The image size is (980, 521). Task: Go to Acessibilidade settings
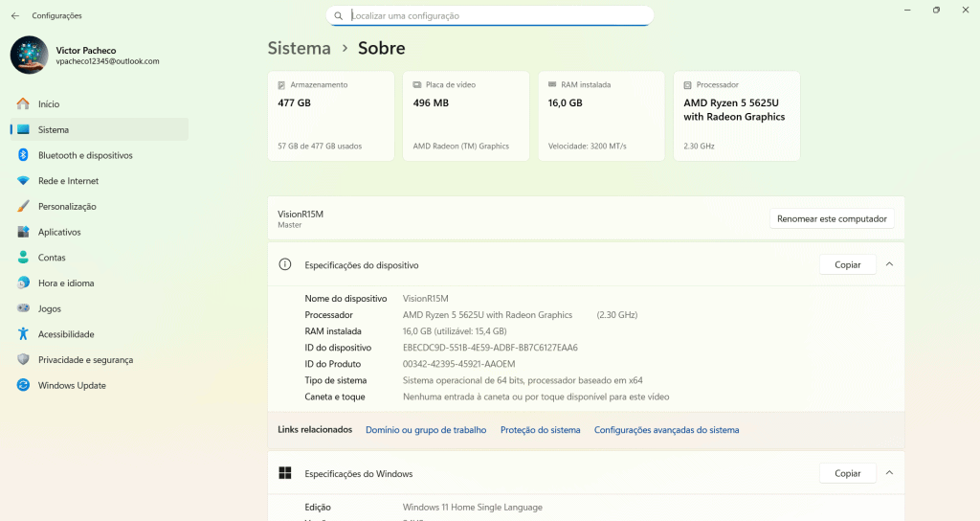click(65, 334)
